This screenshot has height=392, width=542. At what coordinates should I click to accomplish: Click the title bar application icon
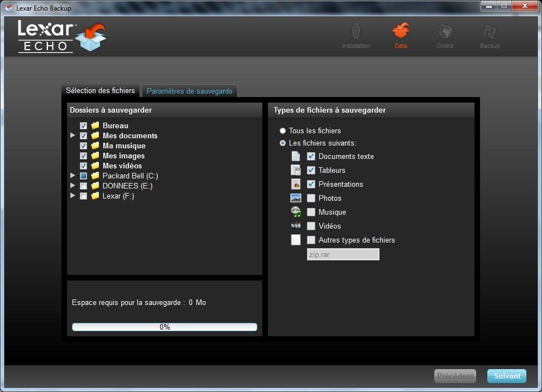click(8, 8)
